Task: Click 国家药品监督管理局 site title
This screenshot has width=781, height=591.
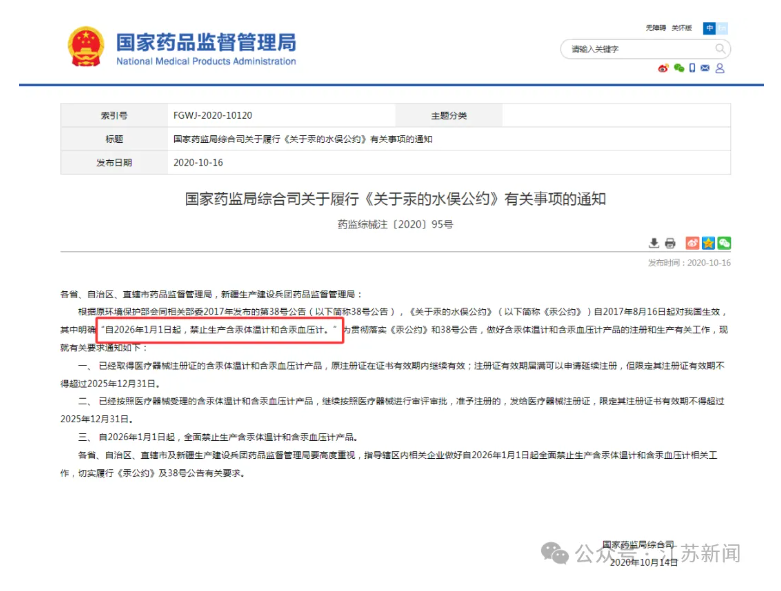Action: click(x=206, y=42)
